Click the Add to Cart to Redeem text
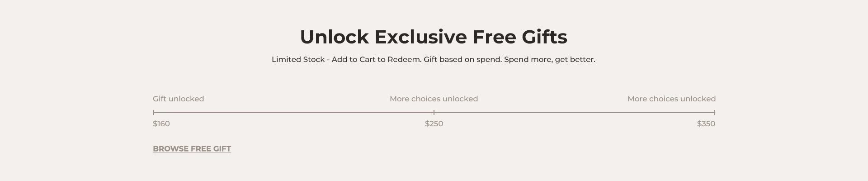 click(376, 59)
